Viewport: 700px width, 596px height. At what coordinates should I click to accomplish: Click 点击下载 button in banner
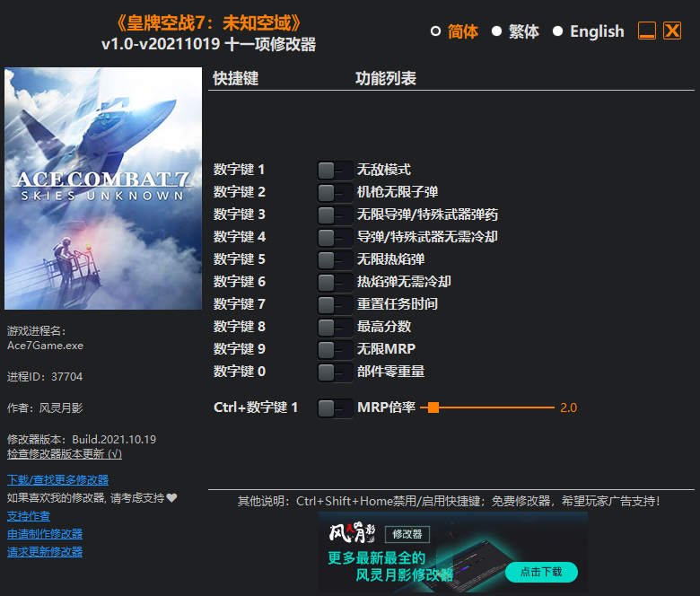540,572
